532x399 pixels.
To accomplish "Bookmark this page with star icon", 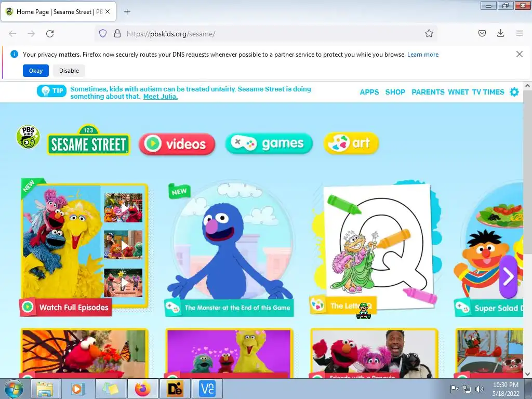I will point(429,33).
